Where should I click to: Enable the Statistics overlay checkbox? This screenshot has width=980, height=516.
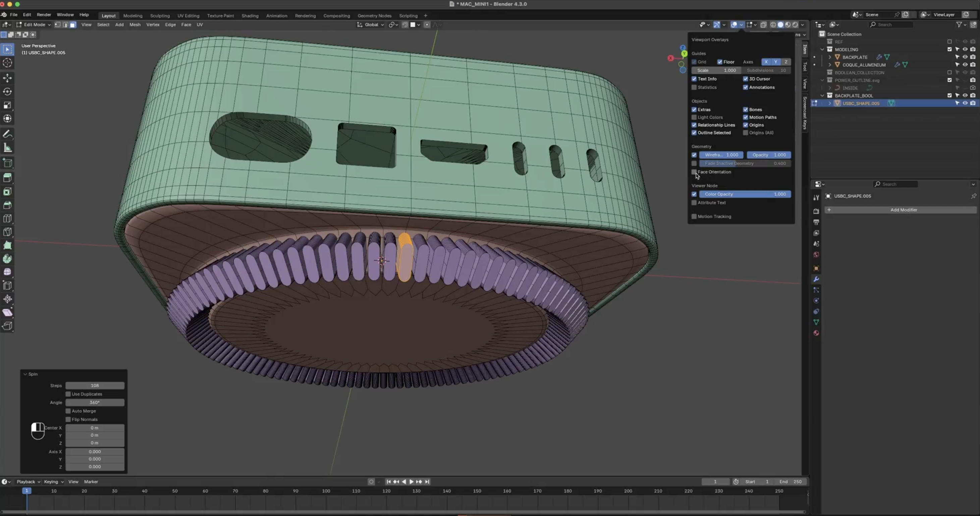pos(694,87)
